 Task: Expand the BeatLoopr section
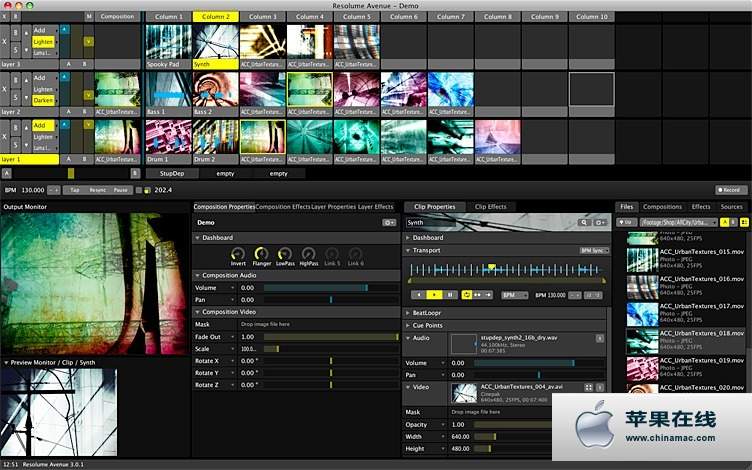pyautogui.click(x=408, y=313)
